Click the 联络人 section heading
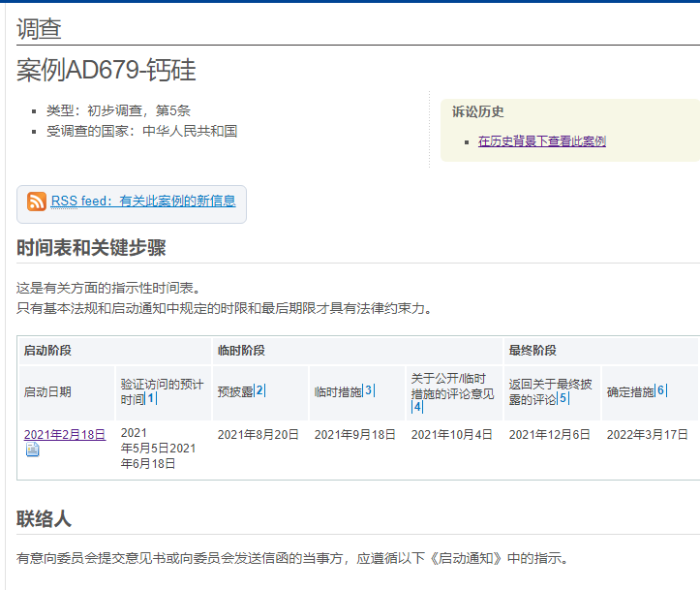The image size is (700, 590). 44,519
